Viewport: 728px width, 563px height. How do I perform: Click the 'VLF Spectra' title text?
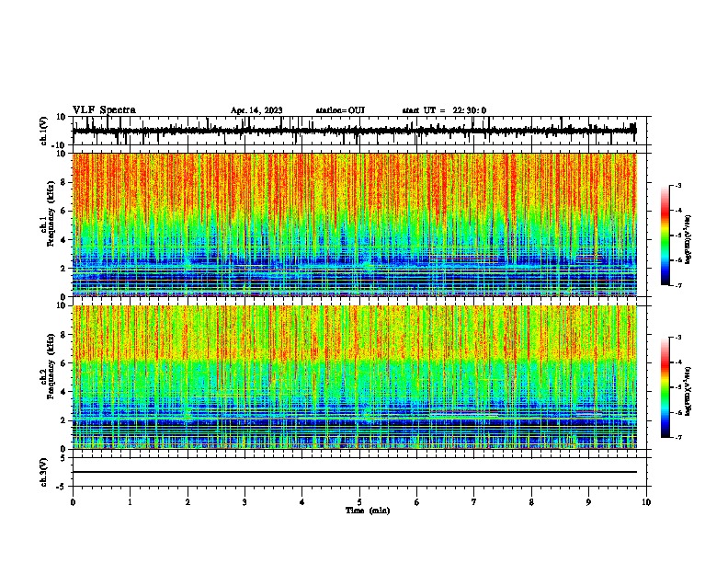pyautogui.click(x=104, y=110)
